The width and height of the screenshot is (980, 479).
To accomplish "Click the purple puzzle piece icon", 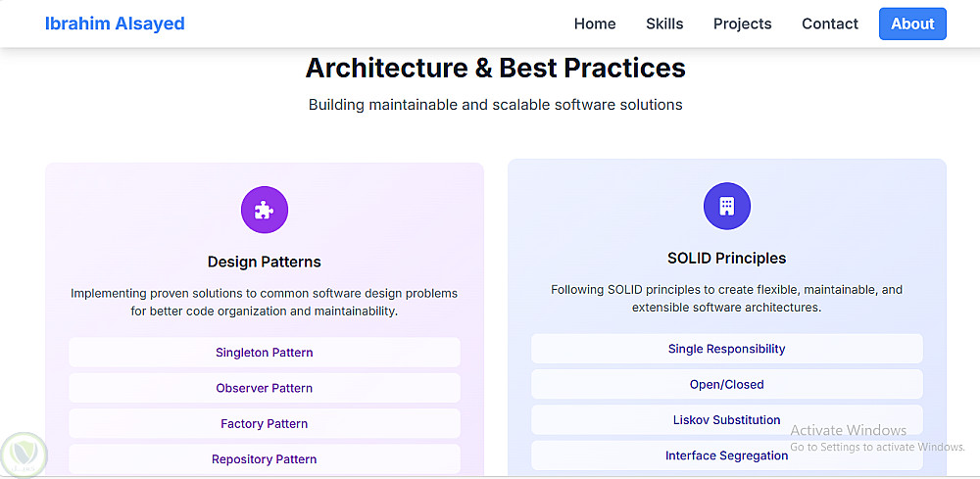I will (x=265, y=210).
